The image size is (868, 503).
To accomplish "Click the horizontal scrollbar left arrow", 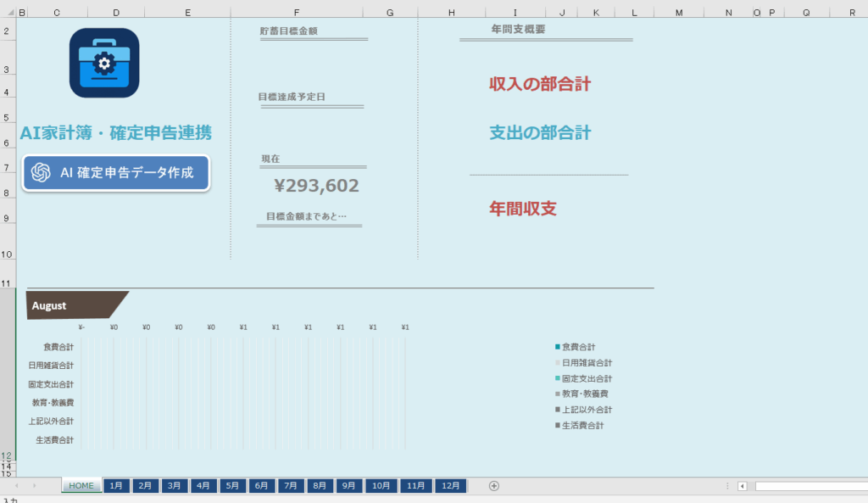I will (x=743, y=486).
